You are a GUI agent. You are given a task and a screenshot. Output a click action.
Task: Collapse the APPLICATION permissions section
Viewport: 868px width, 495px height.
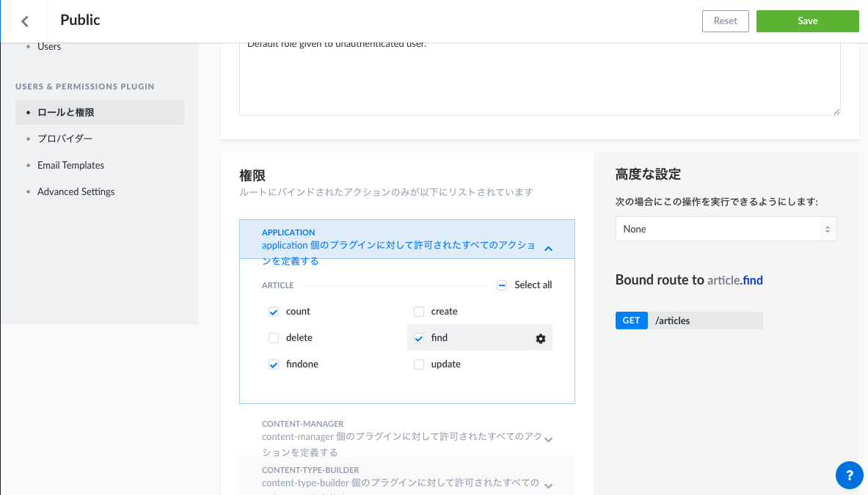pos(548,249)
